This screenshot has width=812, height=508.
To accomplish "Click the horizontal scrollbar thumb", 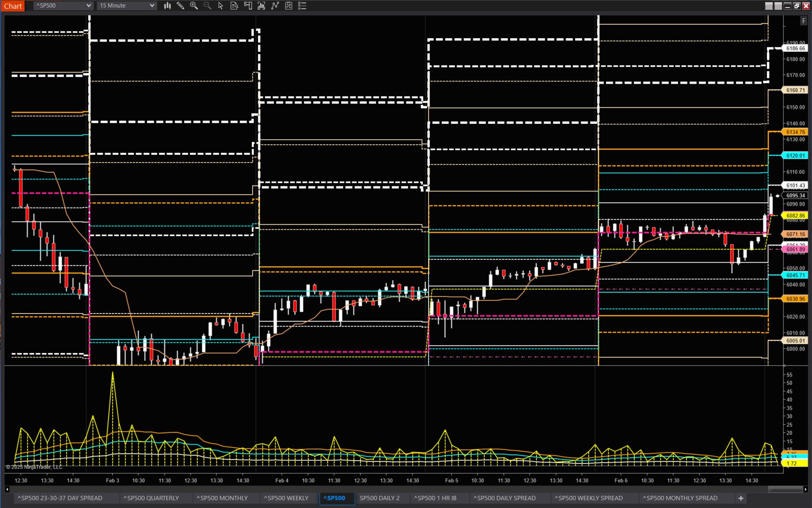I will click(x=785, y=489).
